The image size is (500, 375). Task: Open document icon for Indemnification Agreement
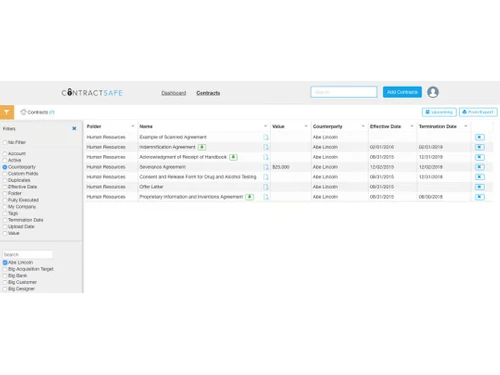266,147
